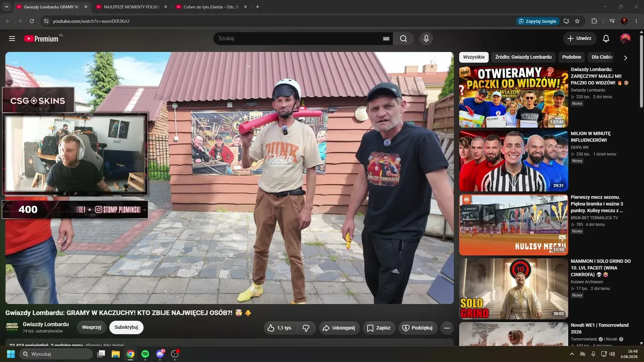Subscribe with the Subskrybuj button

pyautogui.click(x=126, y=327)
